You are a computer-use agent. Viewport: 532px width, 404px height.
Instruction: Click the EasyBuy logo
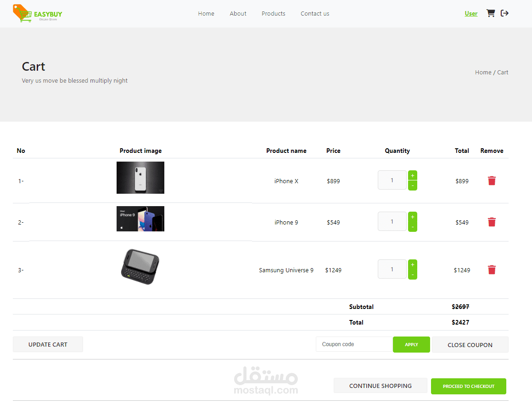click(x=37, y=13)
